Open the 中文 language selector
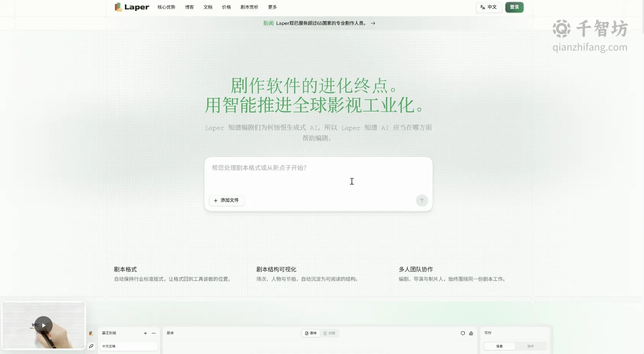The width and height of the screenshot is (644, 354). tap(489, 7)
